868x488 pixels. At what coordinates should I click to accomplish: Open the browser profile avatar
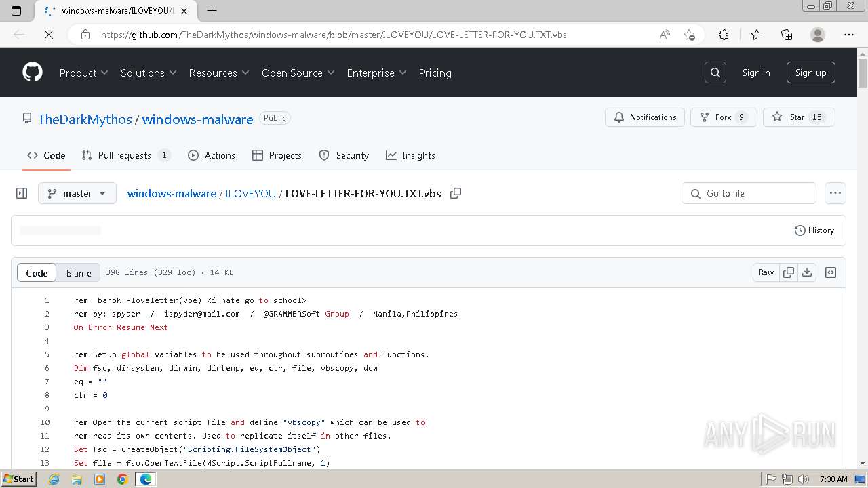pos(818,35)
